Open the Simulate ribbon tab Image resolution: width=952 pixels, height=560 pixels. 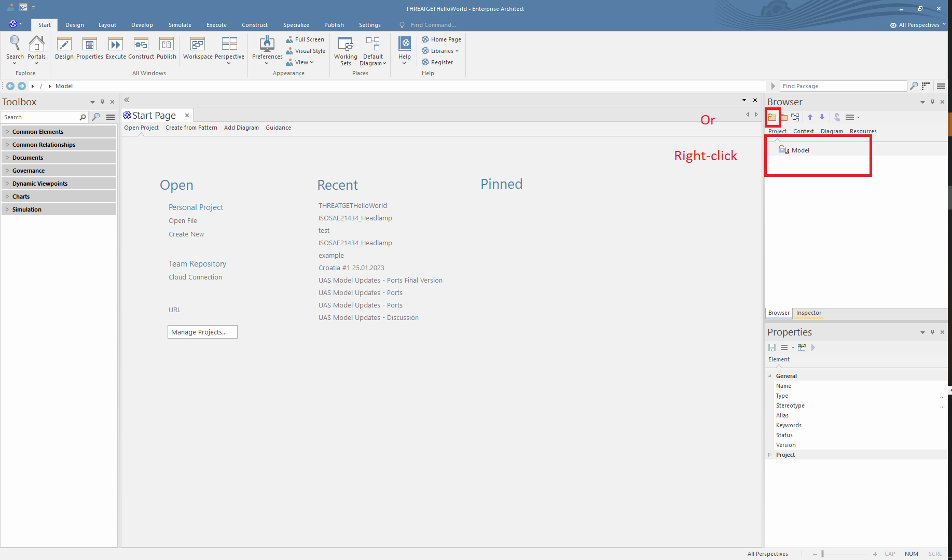[x=180, y=24]
